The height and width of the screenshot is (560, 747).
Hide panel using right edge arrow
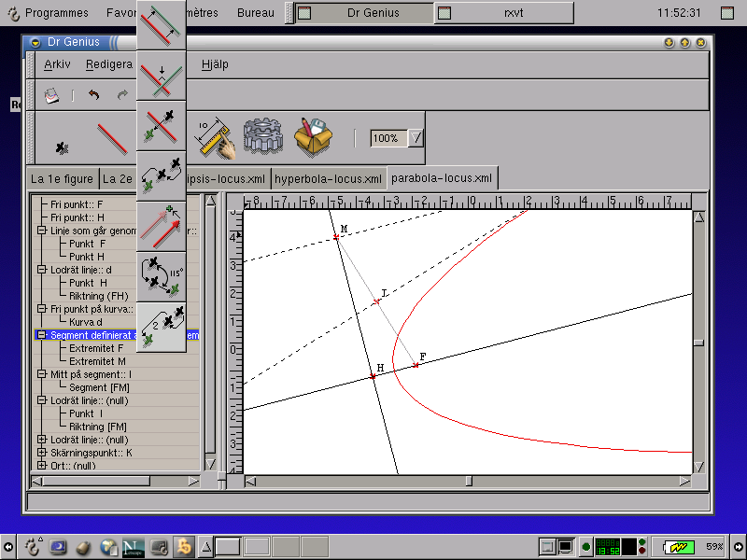tap(739, 547)
